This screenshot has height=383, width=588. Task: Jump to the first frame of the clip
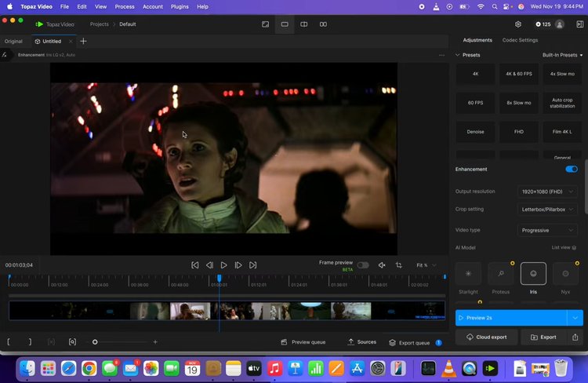(x=195, y=265)
